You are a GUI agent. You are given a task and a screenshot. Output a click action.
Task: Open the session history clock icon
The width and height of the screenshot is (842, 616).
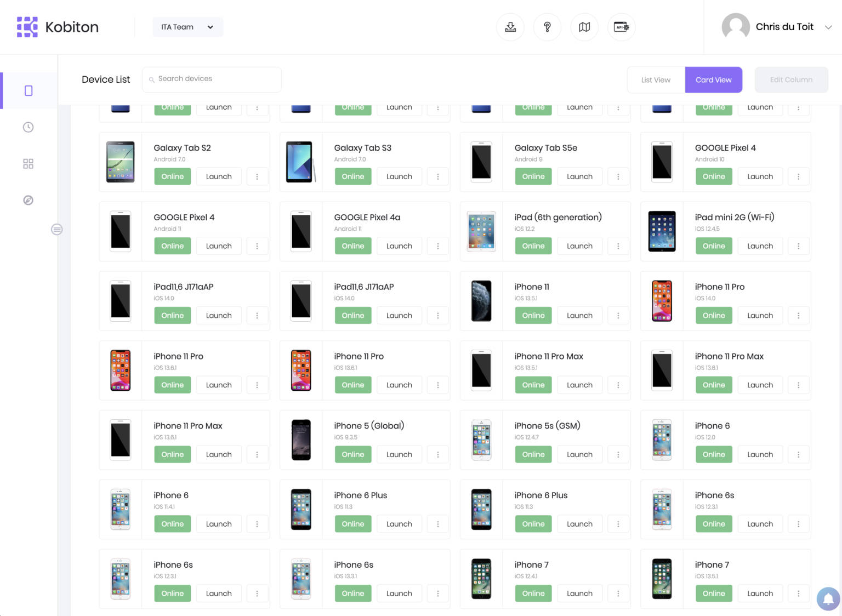(29, 127)
